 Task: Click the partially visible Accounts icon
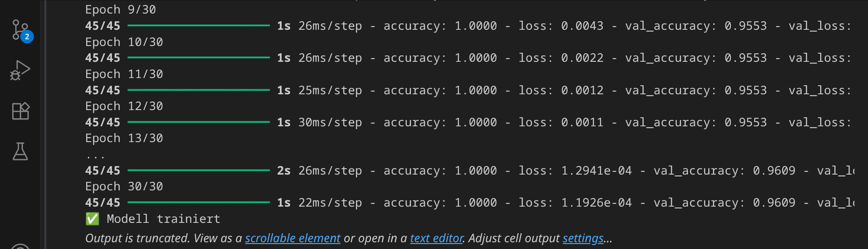coord(20,245)
